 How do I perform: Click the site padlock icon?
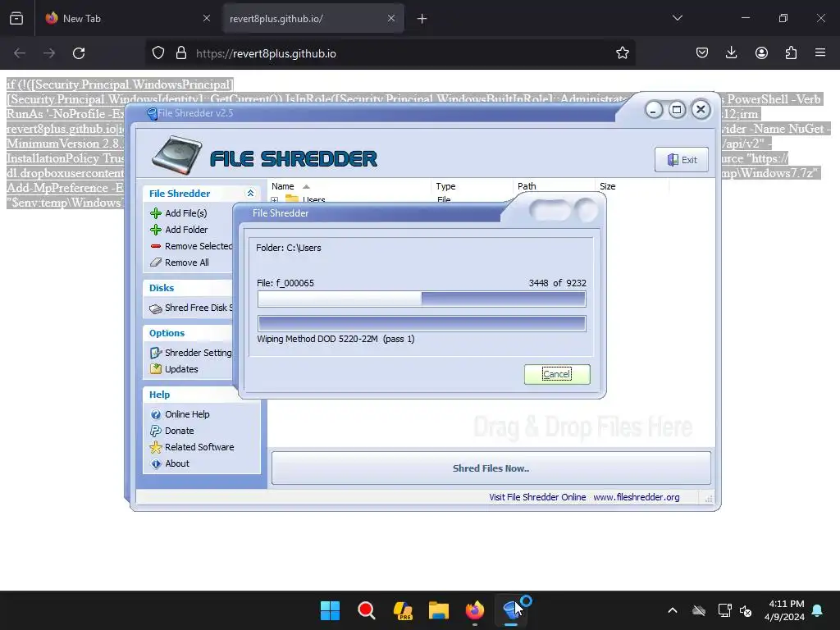[x=181, y=52]
